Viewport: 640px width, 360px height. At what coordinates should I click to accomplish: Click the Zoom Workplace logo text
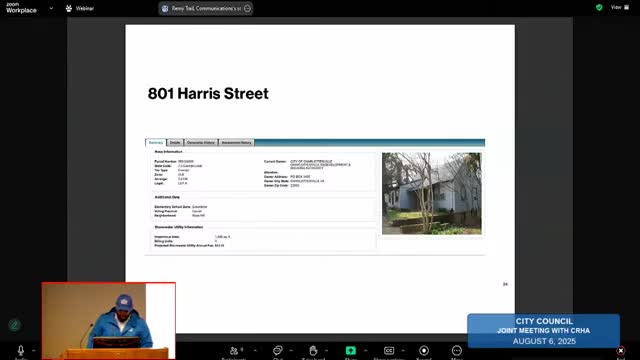pos(21,8)
